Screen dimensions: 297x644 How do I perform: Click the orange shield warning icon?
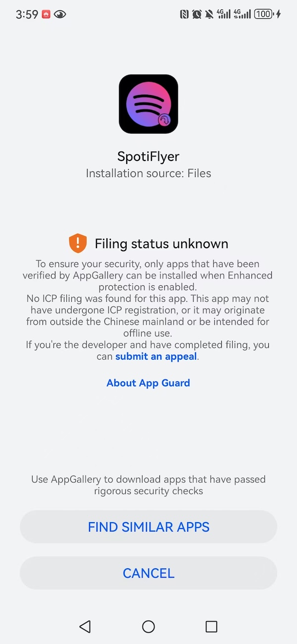point(78,243)
